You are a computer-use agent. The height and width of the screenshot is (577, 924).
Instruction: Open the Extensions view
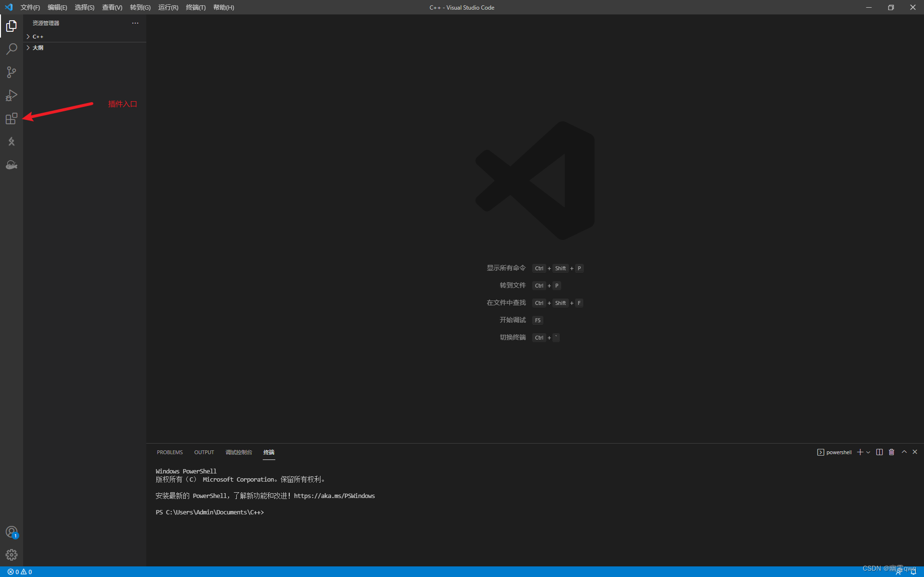tap(12, 118)
